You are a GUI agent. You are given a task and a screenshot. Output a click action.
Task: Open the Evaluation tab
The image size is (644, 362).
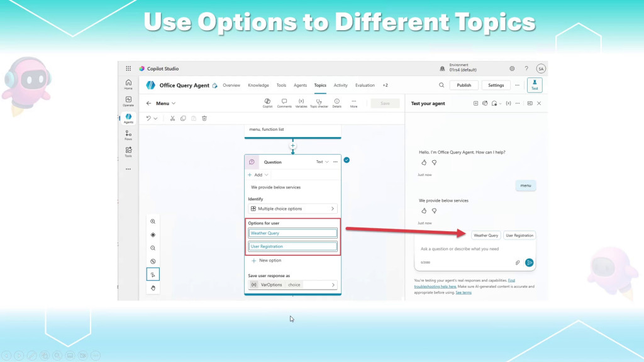(x=365, y=85)
